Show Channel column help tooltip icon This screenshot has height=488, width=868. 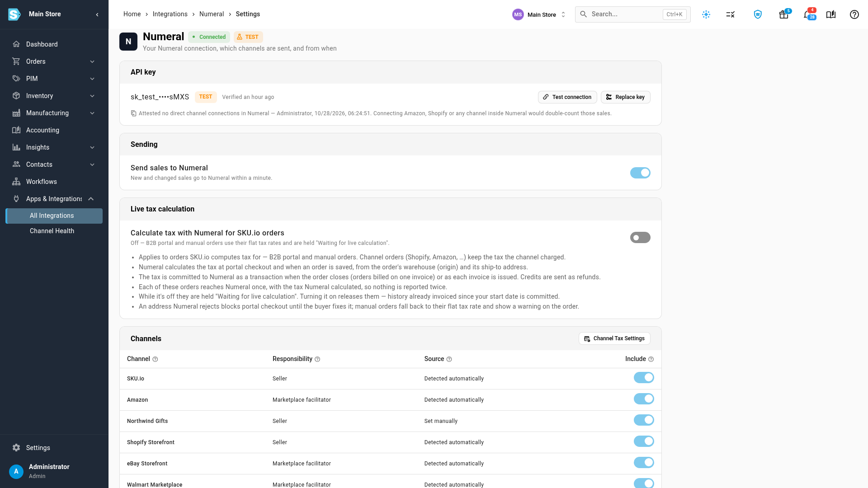155,359
